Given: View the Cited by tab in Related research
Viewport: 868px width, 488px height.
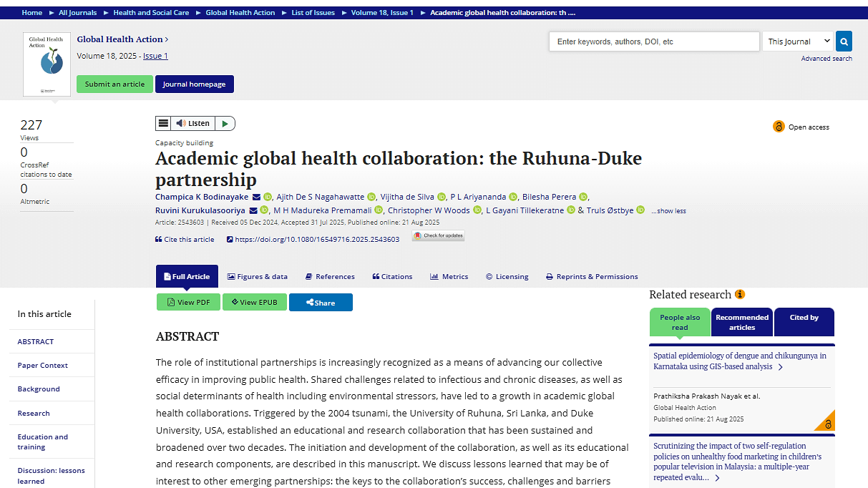Looking at the screenshot, I should point(804,322).
